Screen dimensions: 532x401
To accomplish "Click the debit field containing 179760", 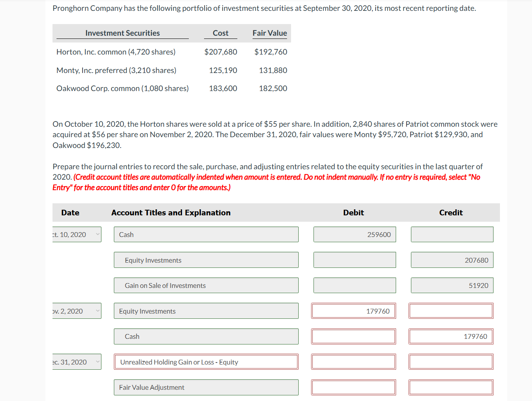I will tap(354, 311).
